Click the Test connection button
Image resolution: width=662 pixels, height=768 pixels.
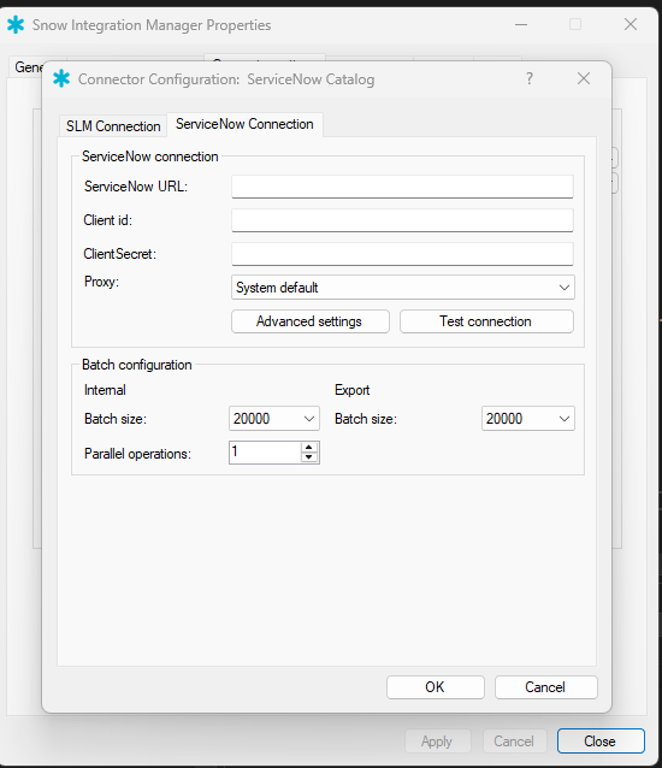point(486,321)
